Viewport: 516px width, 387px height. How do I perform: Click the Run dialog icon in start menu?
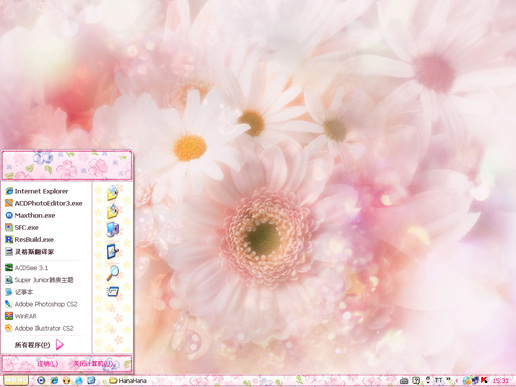(x=113, y=291)
